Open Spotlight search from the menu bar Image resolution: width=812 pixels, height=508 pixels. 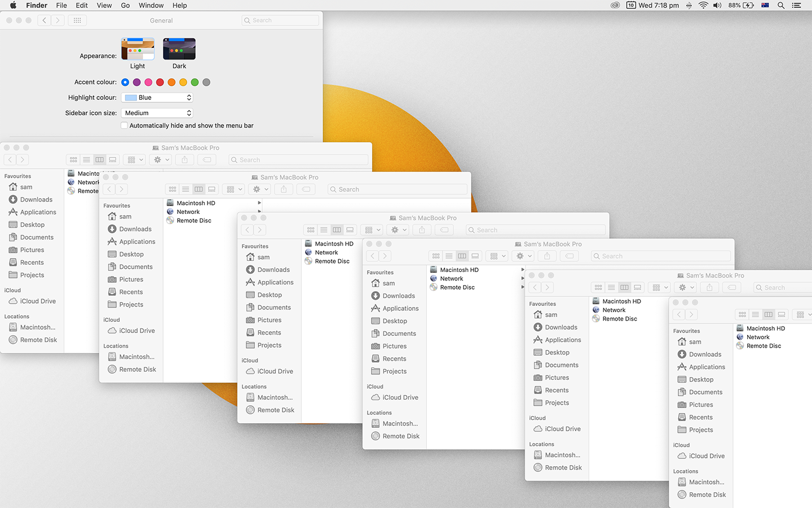tap(781, 5)
